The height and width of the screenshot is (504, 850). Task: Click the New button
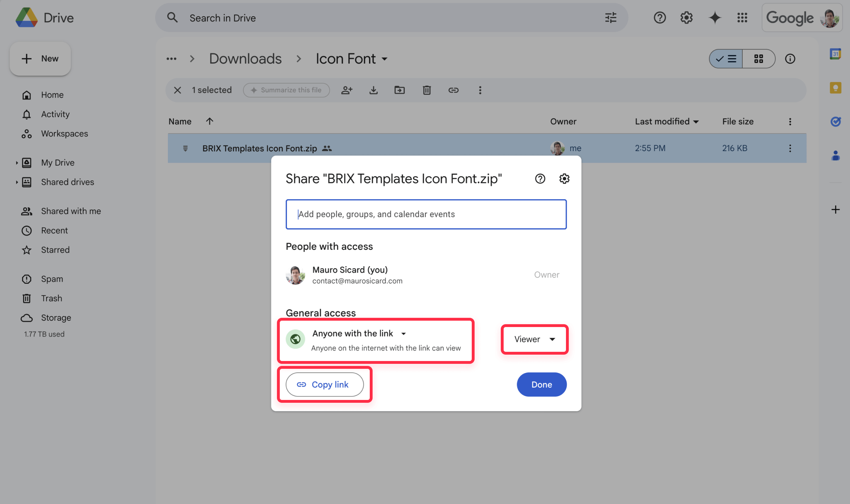coord(40,59)
